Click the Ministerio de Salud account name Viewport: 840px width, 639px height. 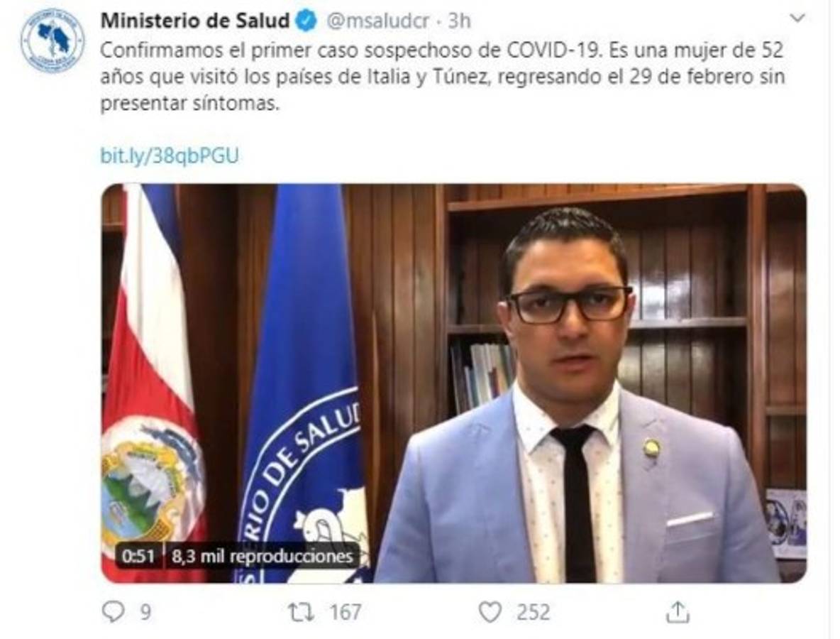tap(196, 21)
